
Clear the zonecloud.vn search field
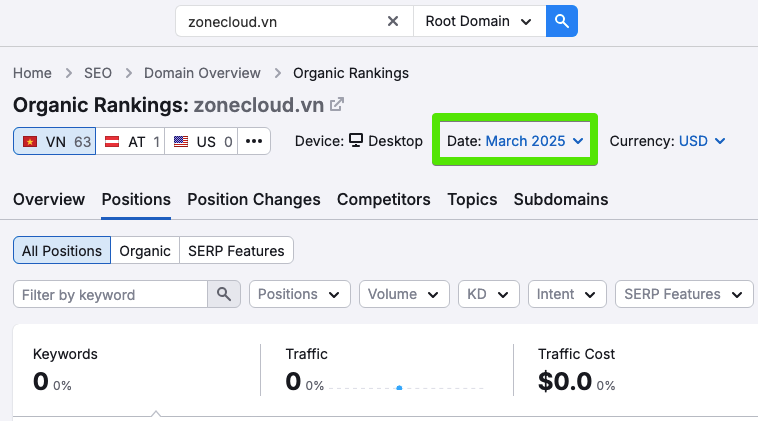[x=393, y=21]
